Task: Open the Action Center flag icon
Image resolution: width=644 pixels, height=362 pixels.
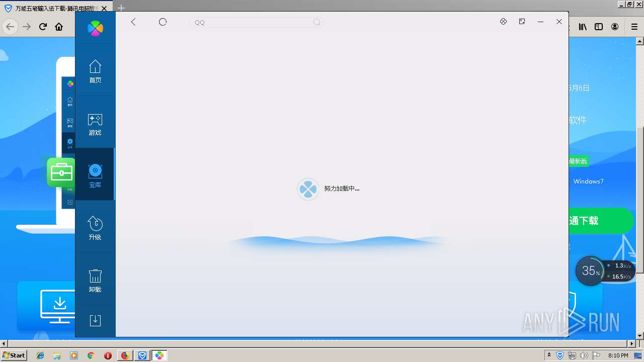Action: tap(596, 355)
